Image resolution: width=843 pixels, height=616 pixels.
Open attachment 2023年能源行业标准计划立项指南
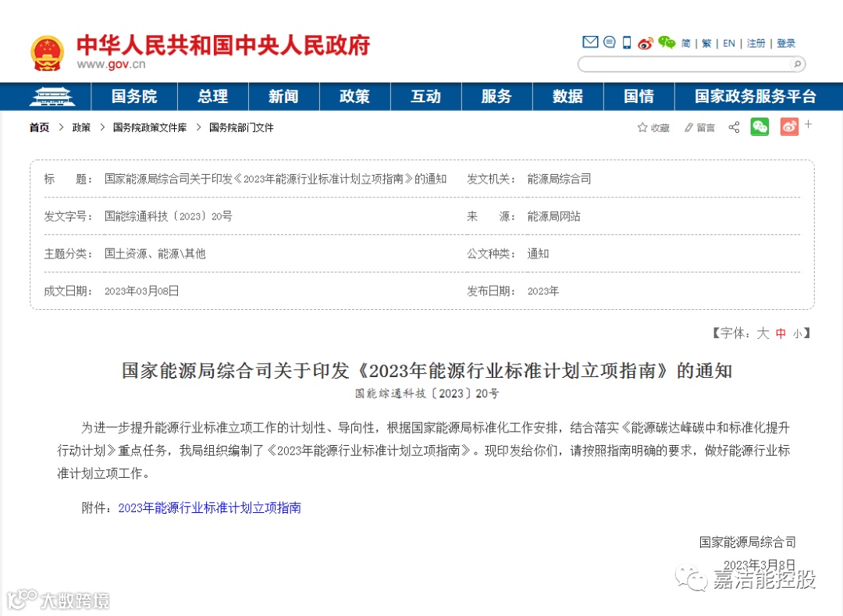coord(210,507)
